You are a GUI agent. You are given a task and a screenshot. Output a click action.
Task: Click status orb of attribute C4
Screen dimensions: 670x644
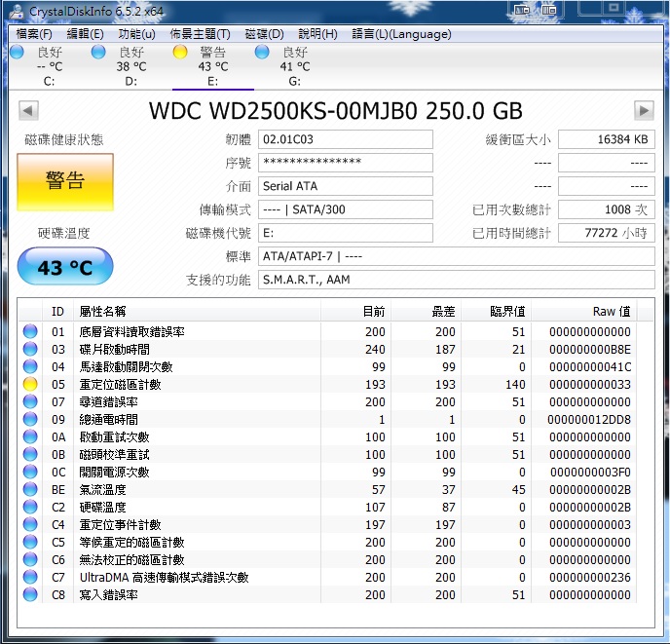click(30, 524)
